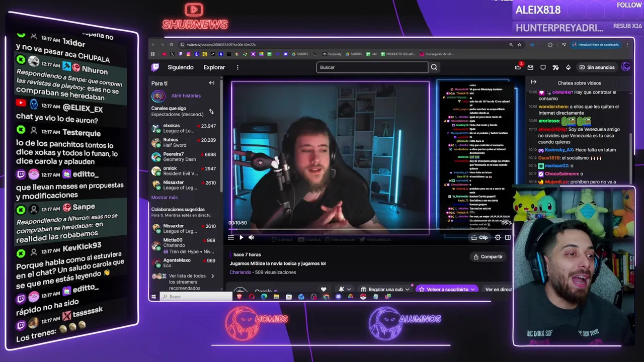Reload the browser page

click(171, 45)
